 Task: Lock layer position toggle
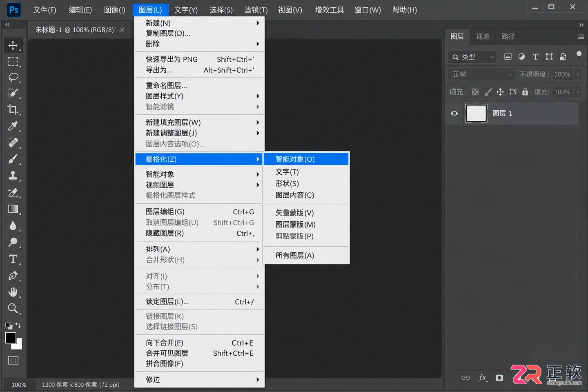(x=500, y=92)
